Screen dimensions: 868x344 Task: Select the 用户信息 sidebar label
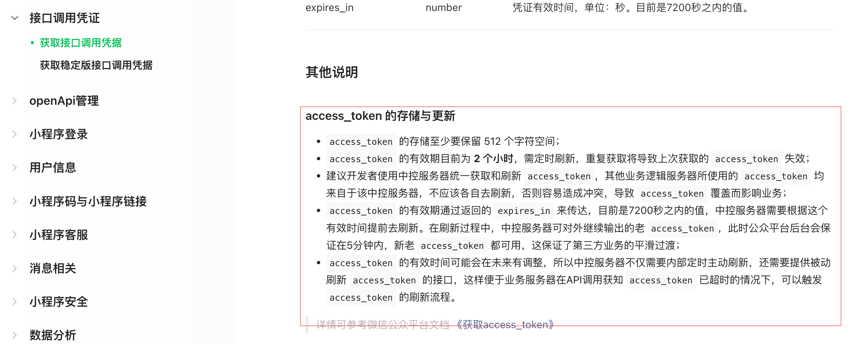pyautogui.click(x=53, y=168)
